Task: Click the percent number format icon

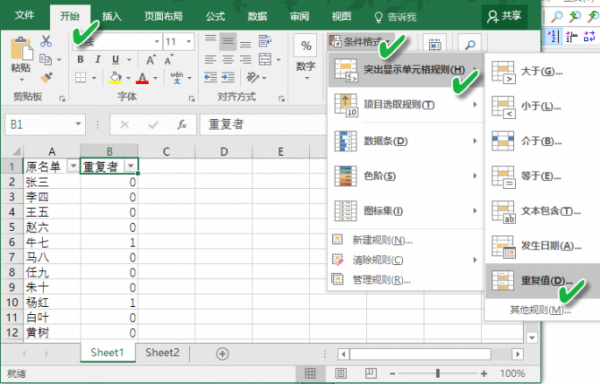Action: click(306, 46)
